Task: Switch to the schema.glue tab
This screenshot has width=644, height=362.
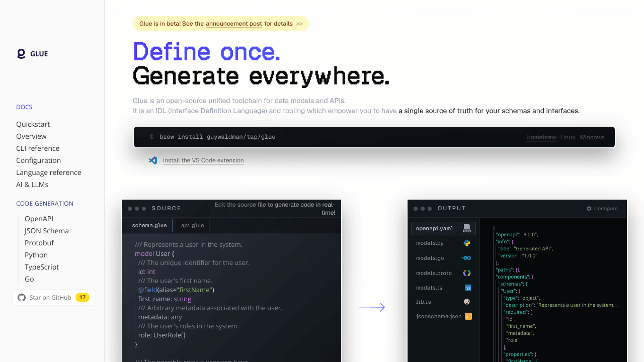Action: coord(149,226)
